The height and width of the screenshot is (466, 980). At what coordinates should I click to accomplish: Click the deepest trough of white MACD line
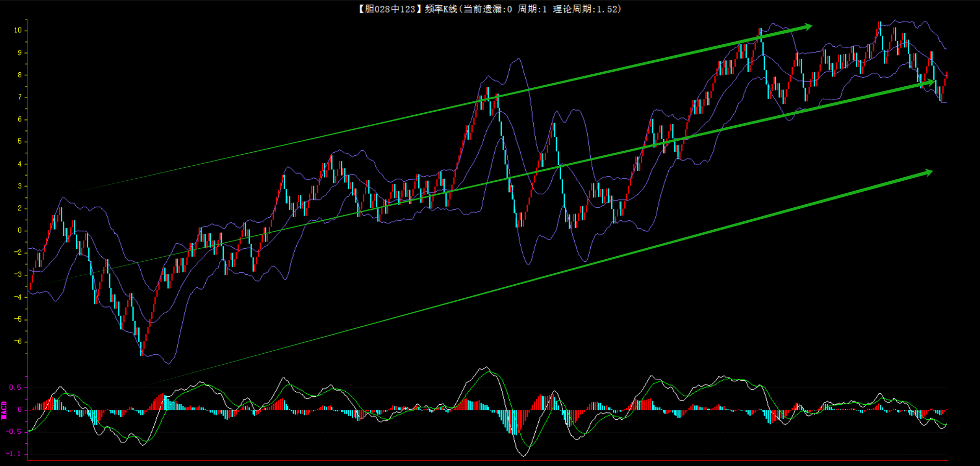point(522,455)
